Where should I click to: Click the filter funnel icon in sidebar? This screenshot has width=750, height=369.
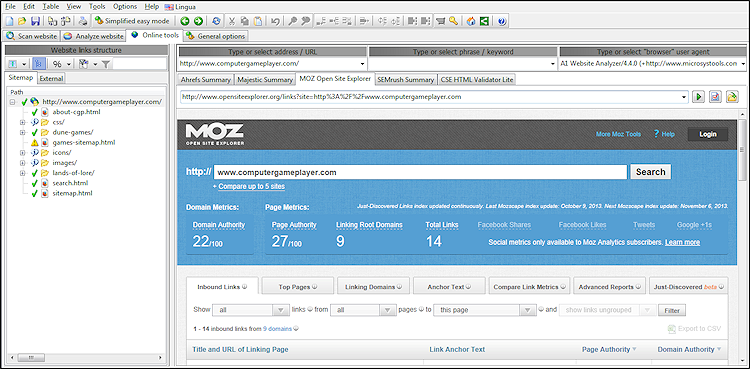pos(105,64)
